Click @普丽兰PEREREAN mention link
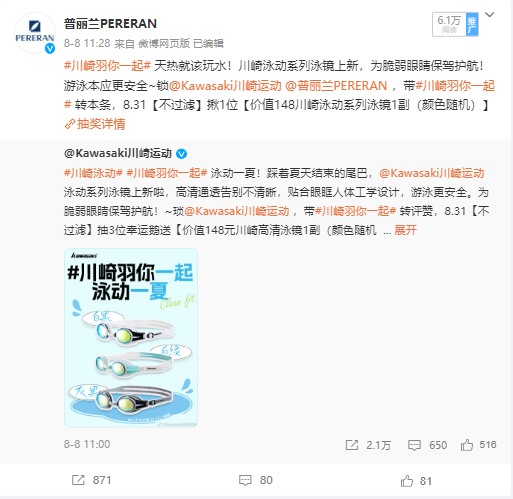Screen dimensions: 513x499 click(x=336, y=86)
